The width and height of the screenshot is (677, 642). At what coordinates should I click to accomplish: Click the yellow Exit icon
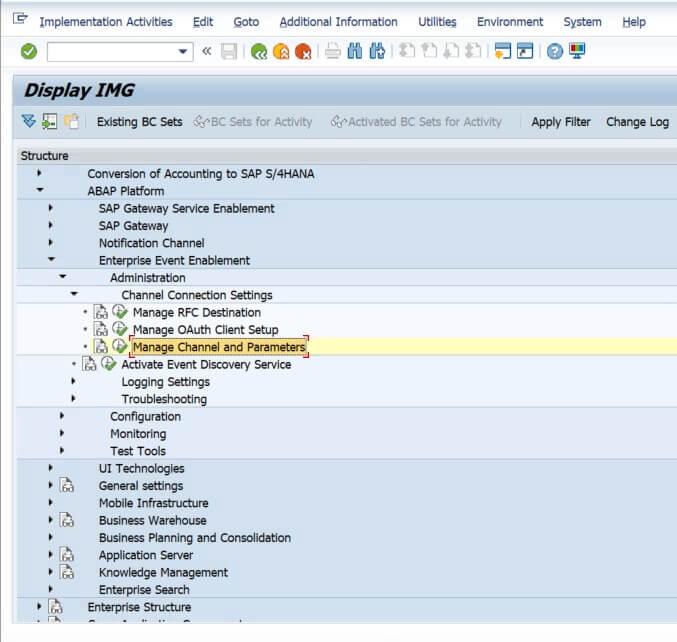click(x=281, y=51)
